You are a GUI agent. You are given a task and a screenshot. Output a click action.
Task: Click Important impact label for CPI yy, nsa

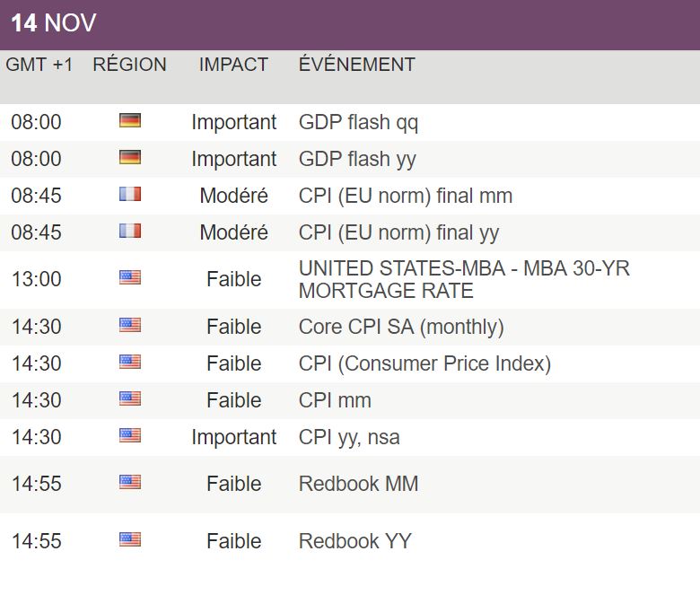233,437
